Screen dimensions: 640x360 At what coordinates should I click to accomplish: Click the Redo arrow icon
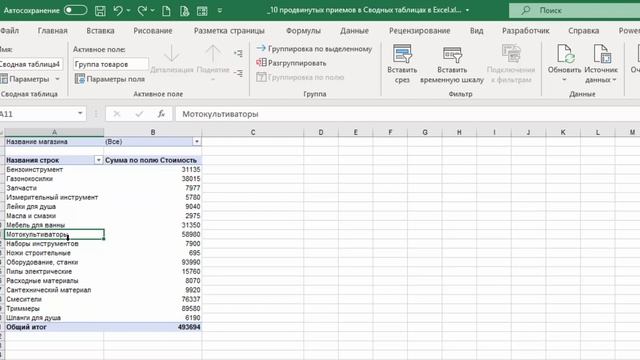coord(142,10)
